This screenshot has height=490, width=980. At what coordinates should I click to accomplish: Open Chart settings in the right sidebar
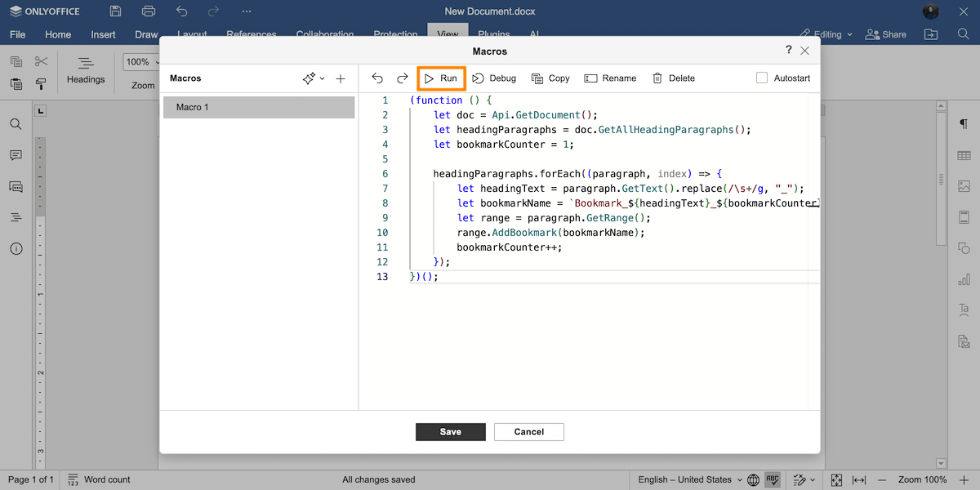coord(964,279)
